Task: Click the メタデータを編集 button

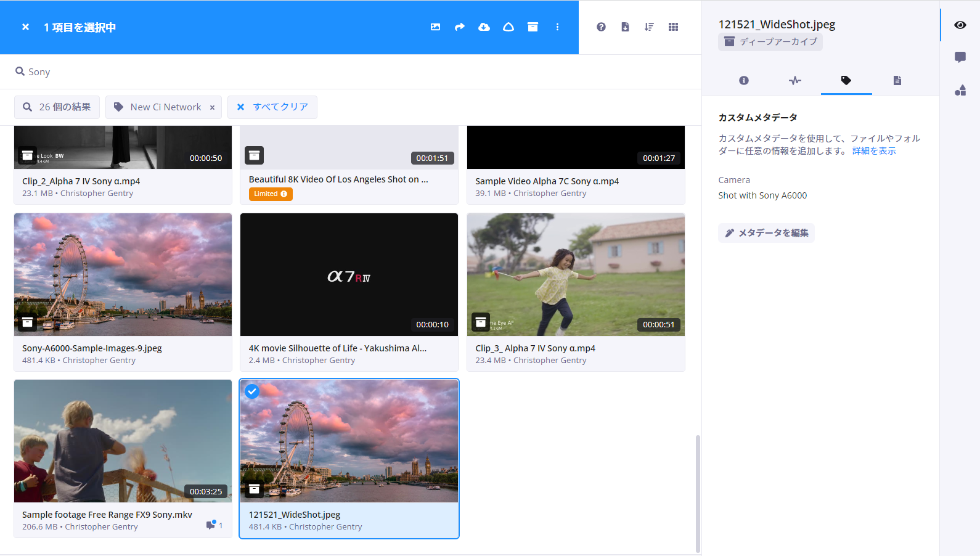Action: point(766,233)
